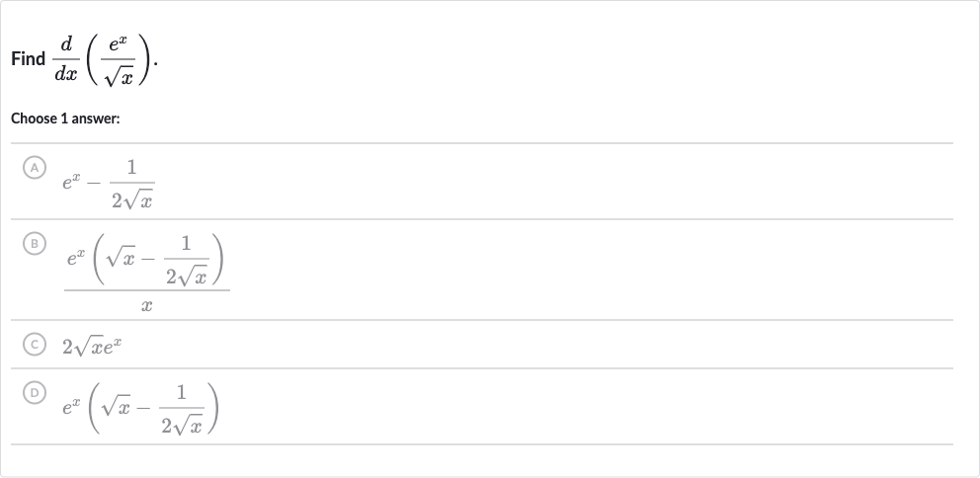Click the √x term inside answer D's parentheses
The height and width of the screenshot is (478, 980).
click(117, 408)
